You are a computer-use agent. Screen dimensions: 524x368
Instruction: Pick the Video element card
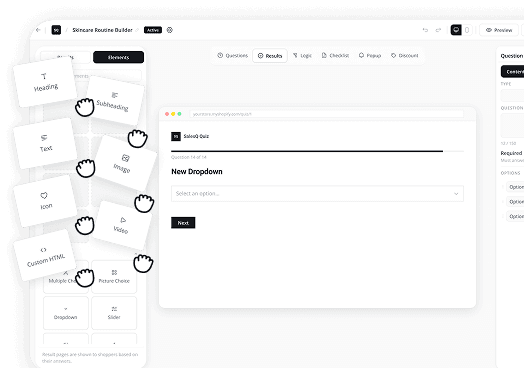click(121, 225)
